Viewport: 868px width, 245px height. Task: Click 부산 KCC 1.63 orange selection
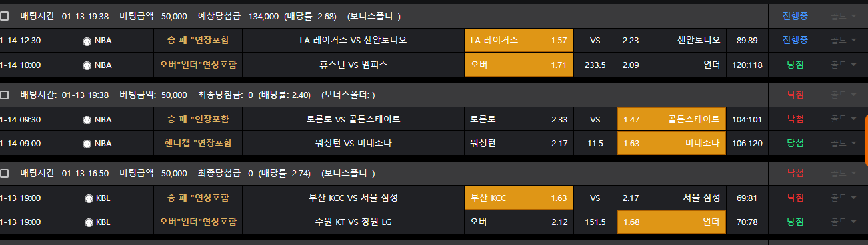coord(519,198)
